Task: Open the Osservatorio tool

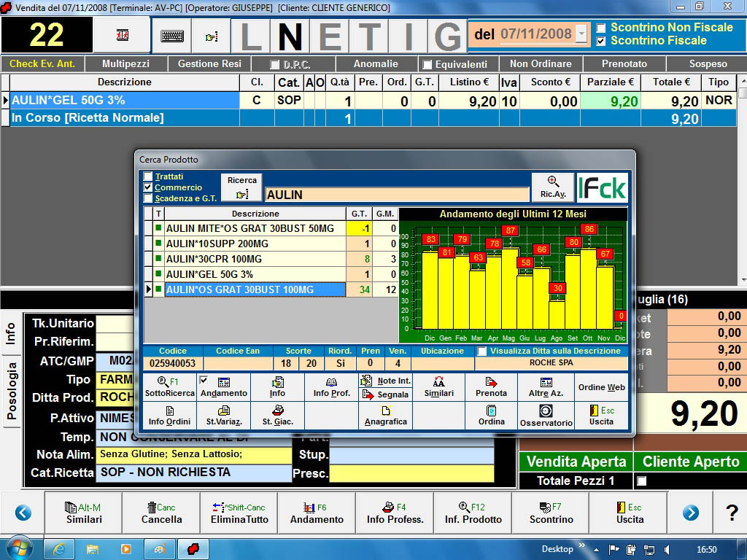Action: point(546,415)
